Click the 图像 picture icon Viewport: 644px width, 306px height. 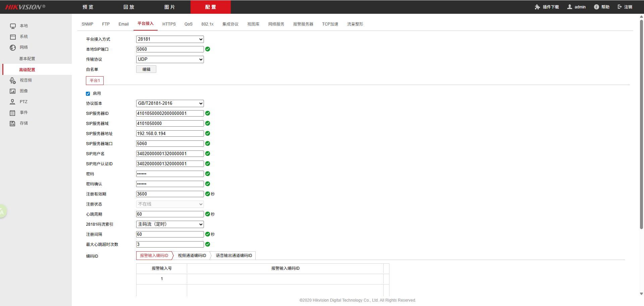pyautogui.click(x=13, y=91)
